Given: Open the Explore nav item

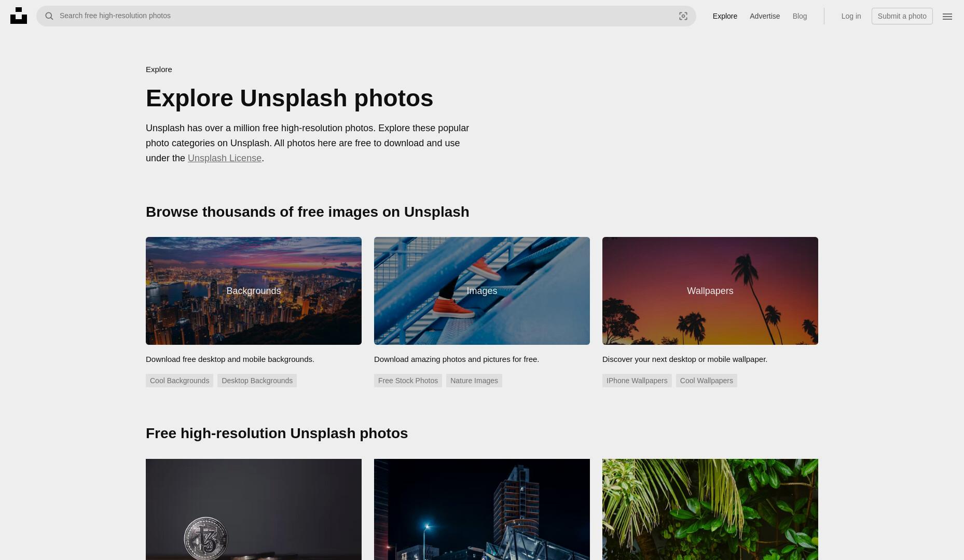Looking at the screenshot, I should [x=725, y=16].
